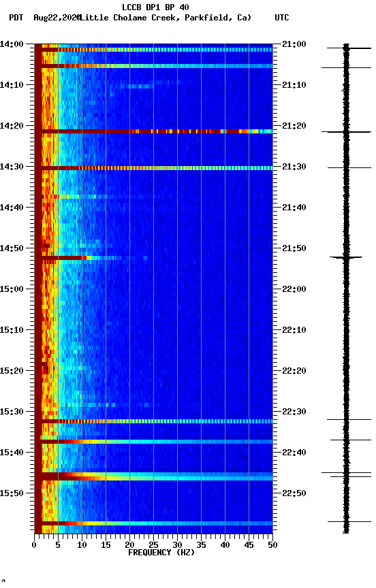This screenshot has width=376, height=588.
Task: Click the 22:40 UTC time label
Action: pyautogui.click(x=294, y=453)
